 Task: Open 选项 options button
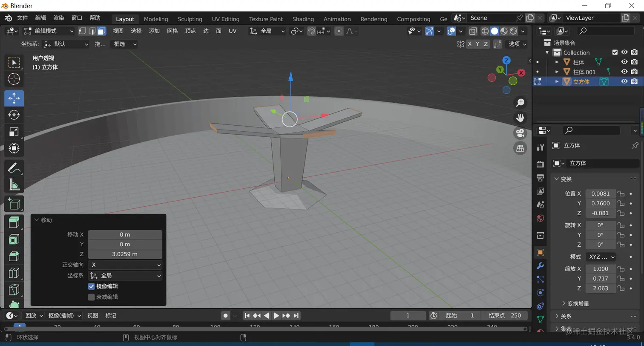click(x=517, y=44)
